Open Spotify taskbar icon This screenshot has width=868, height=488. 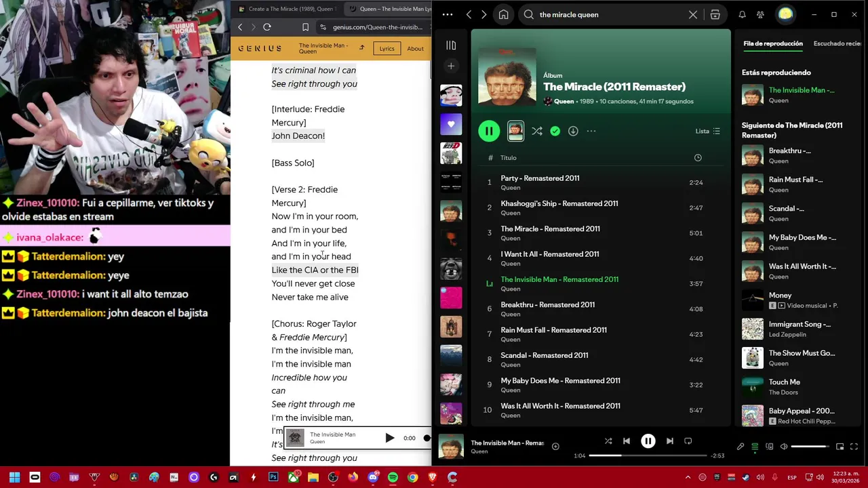[393, 477]
